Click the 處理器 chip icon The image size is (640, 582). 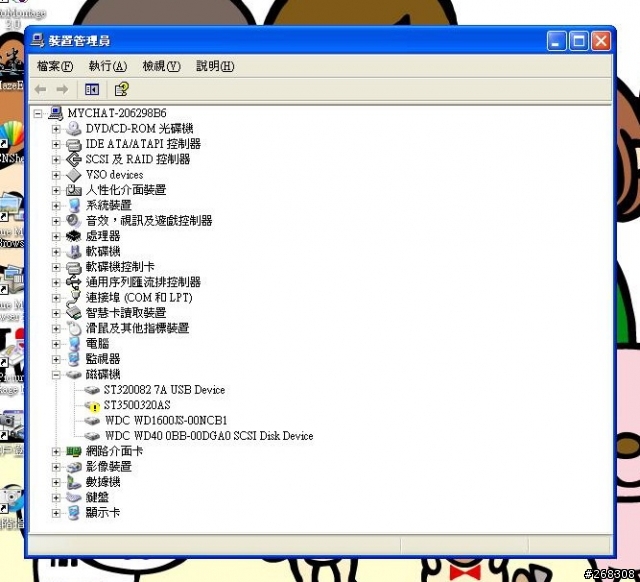tap(74, 236)
